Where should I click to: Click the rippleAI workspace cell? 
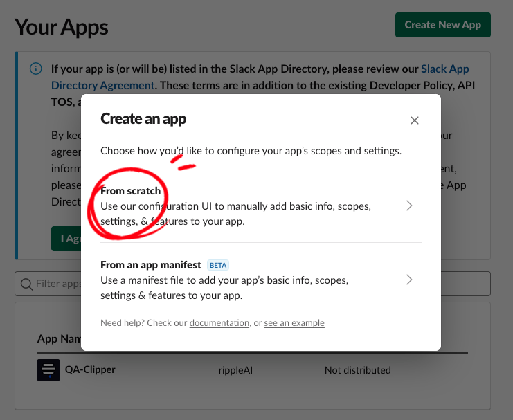[235, 370]
